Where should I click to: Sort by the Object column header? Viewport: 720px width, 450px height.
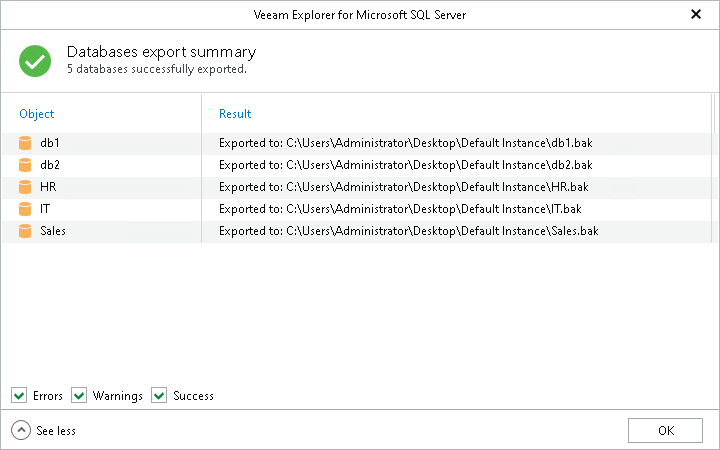pyautogui.click(x=37, y=114)
